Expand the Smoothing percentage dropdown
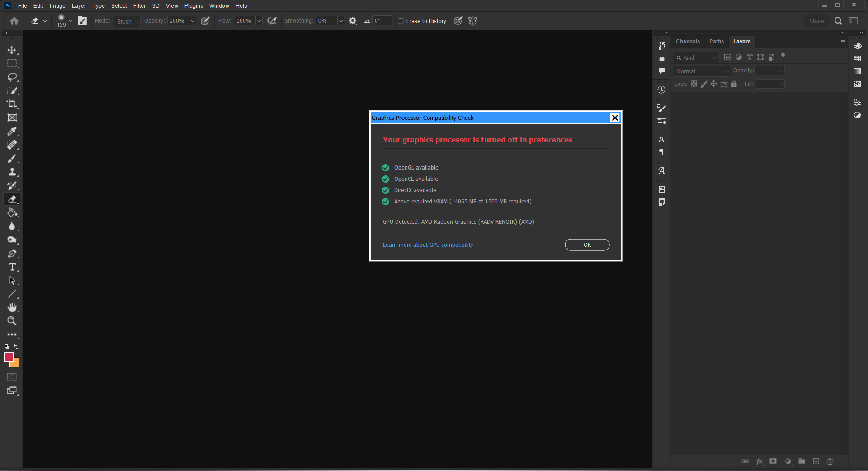Screen dimensions: 868x471 341,21
